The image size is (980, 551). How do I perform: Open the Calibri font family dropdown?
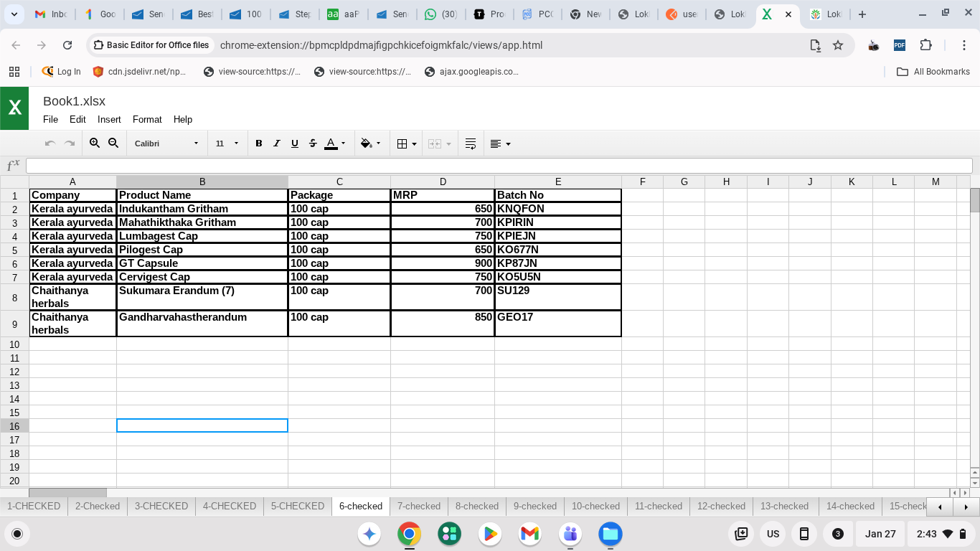(166, 143)
